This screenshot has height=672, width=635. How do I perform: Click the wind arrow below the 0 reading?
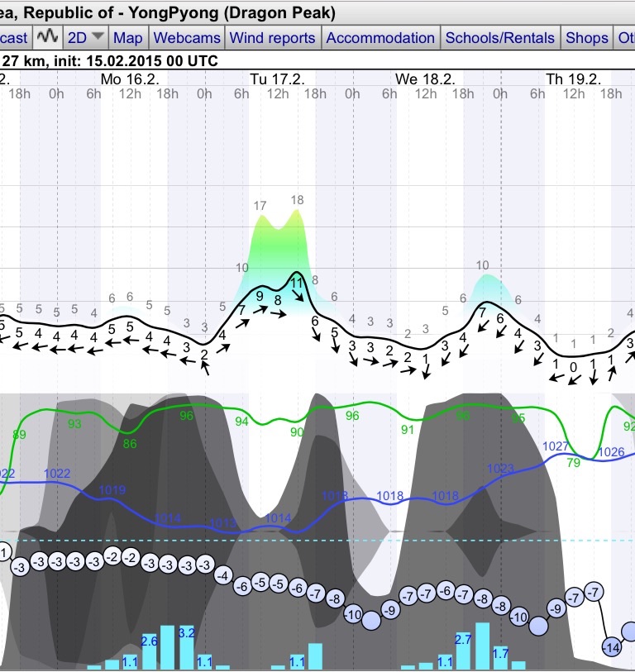(x=573, y=381)
